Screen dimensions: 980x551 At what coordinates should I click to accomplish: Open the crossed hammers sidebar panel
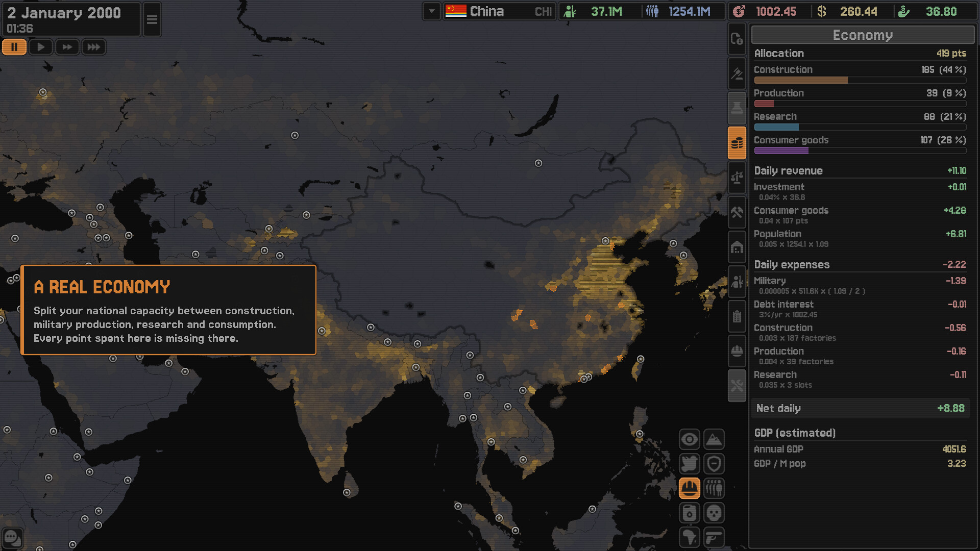click(737, 212)
